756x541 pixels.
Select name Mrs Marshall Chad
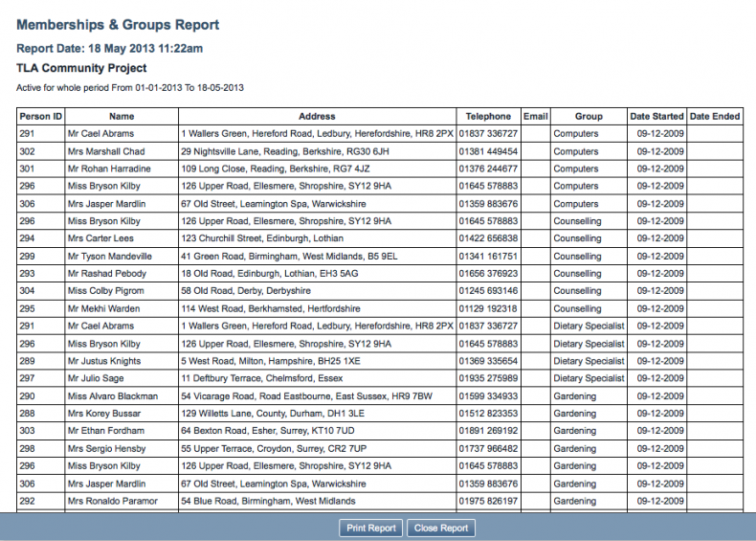point(106,151)
